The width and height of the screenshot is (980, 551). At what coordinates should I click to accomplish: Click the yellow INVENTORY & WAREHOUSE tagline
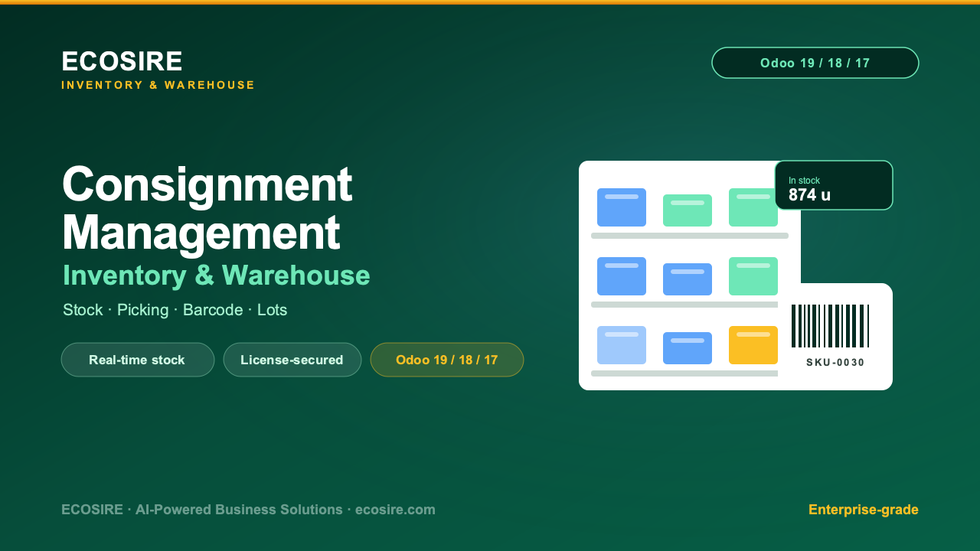158,85
